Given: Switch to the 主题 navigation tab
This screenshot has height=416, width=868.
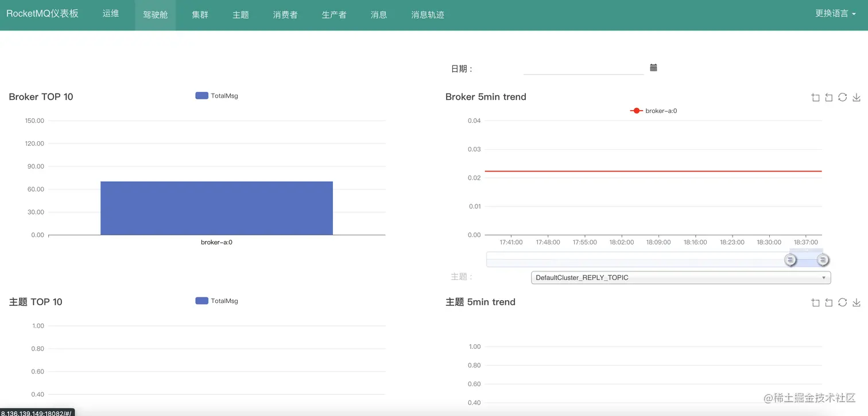Looking at the screenshot, I should tap(241, 15).
